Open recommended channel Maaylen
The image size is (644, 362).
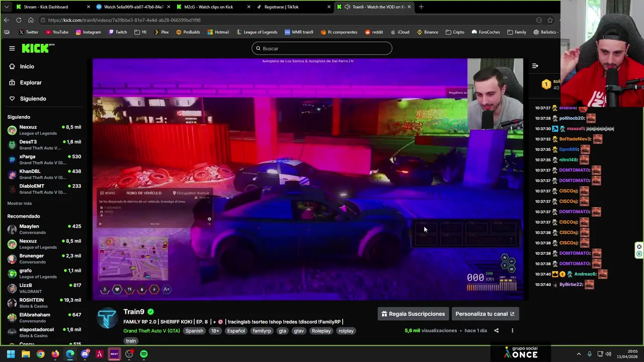[x=44, y=229]
